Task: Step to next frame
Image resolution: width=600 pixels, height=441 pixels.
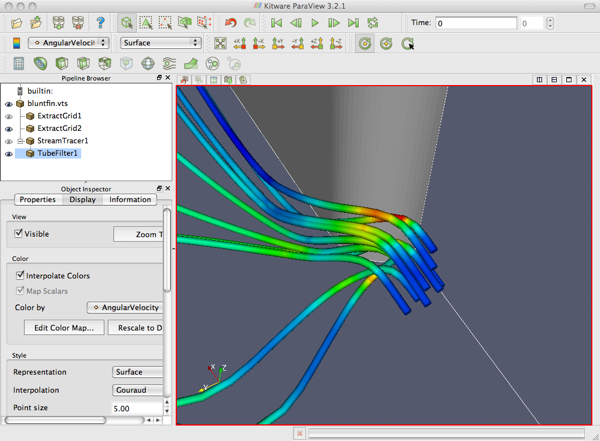Action: pos(334,23)
